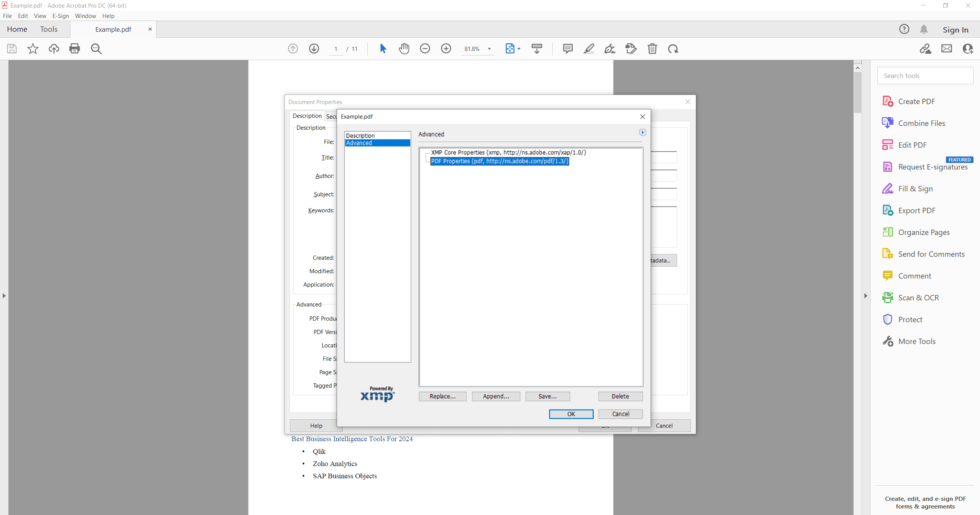Click the sign document pen icon
Image resolution: width=980 pixels, height=515 pixels.
point(610,49)
